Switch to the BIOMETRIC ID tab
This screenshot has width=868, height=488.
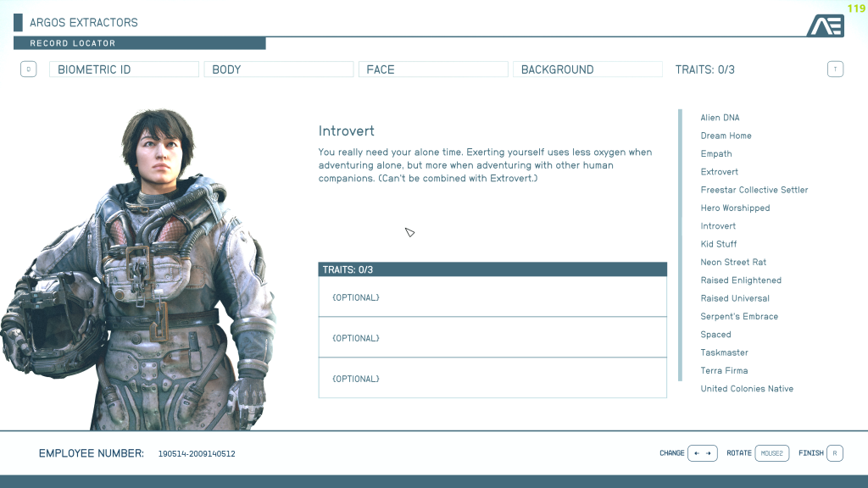(124, 69)
